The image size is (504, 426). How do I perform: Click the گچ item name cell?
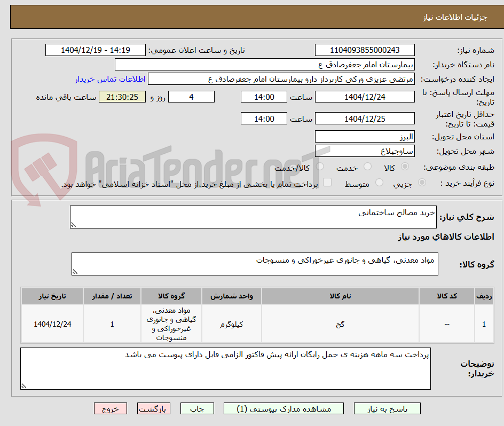click(340, 324)
